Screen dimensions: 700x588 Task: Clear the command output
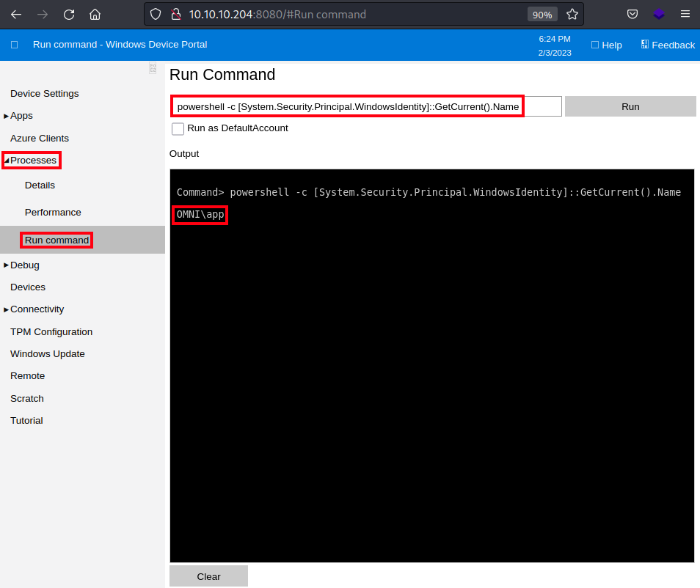[x=208, y=576]
